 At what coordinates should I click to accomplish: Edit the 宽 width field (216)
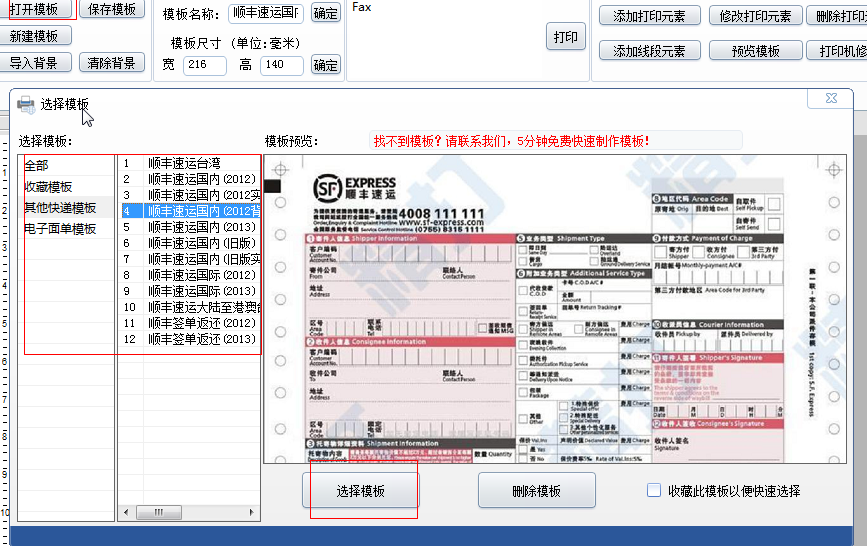point(205,65)
